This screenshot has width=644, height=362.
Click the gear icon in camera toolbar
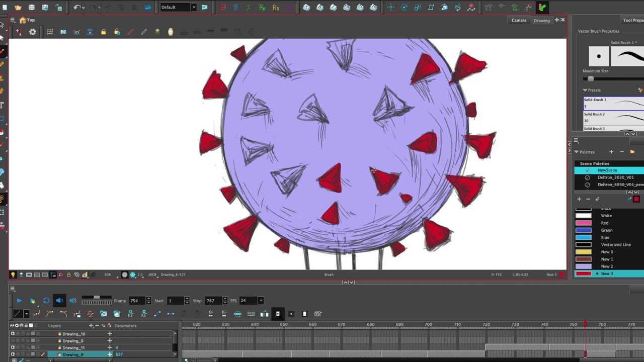pyautogui.click(x=33, y=32)
